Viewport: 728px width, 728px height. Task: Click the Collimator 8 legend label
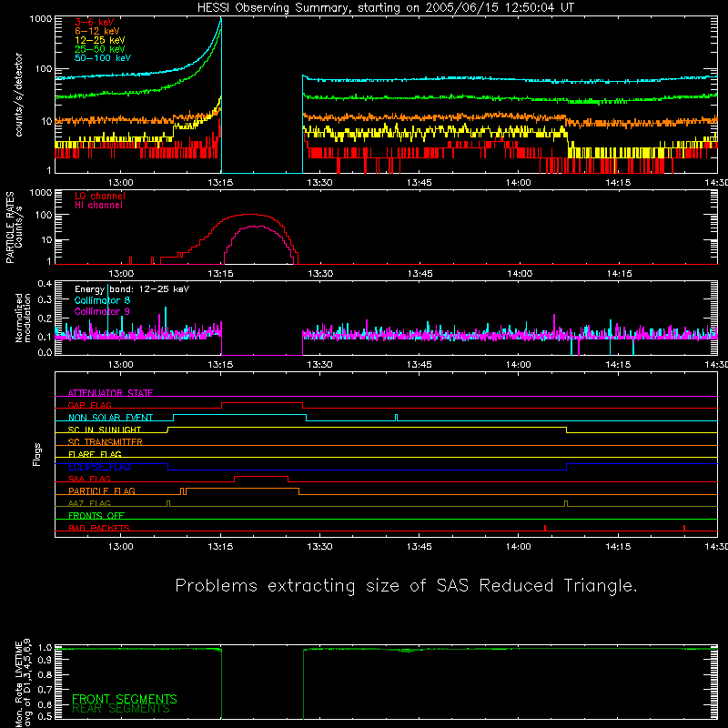pos(102,300)
